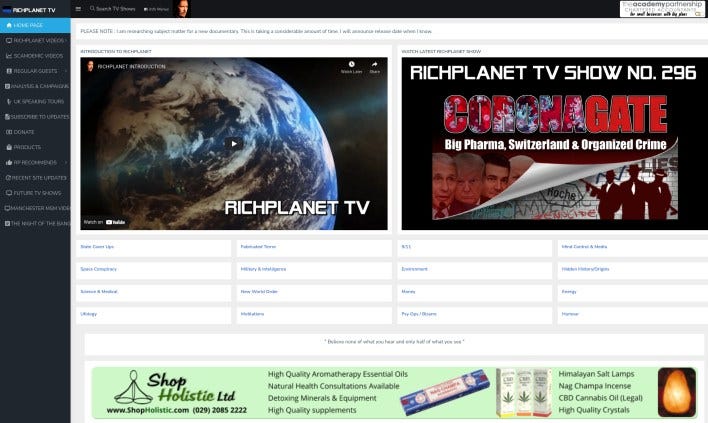Open the 9/11 category link
708x423 pixels.
point(406,247)
